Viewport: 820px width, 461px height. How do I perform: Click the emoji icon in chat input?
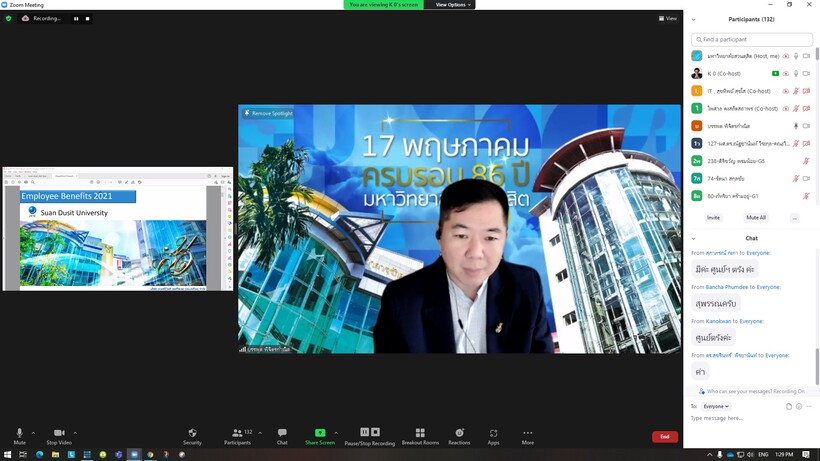tap(799, 406)
